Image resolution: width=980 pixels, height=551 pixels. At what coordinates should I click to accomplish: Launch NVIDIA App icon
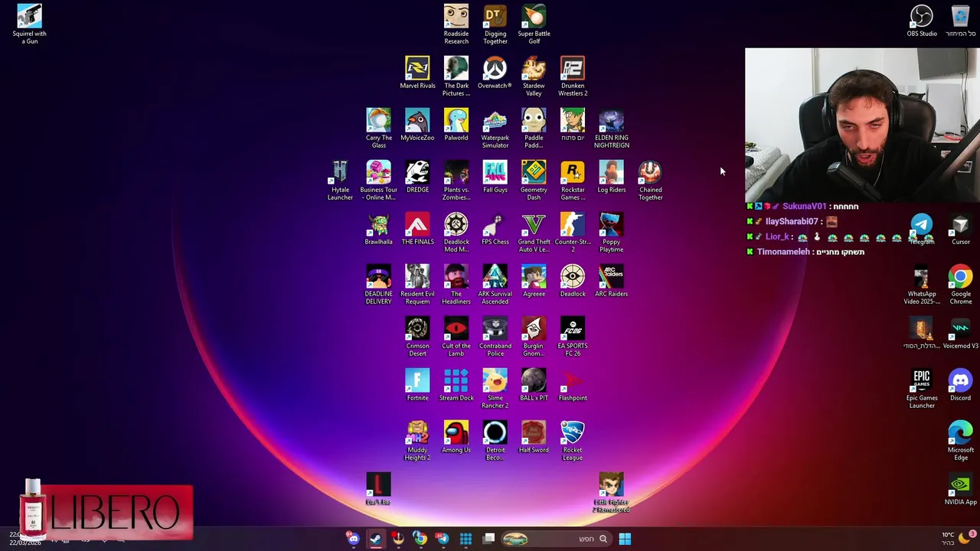tap(960, 489)
